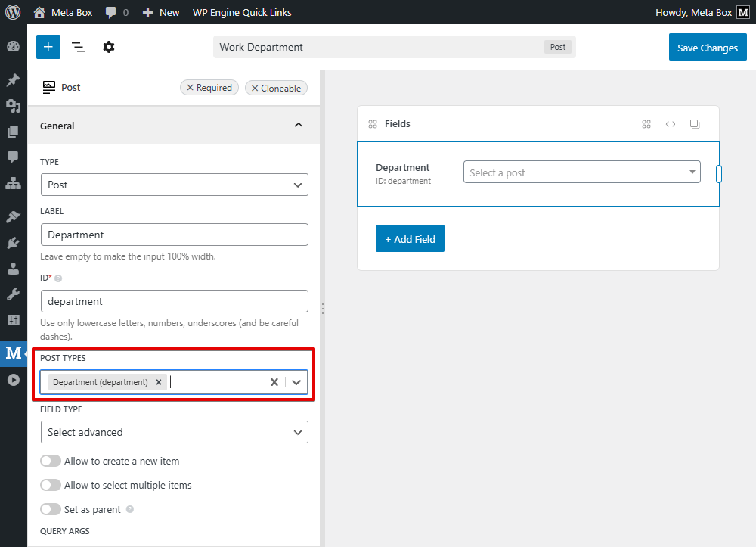Click the blue plus add-field icon
Viewport: 756px width, 547px height.
click(x=48, y=47)
